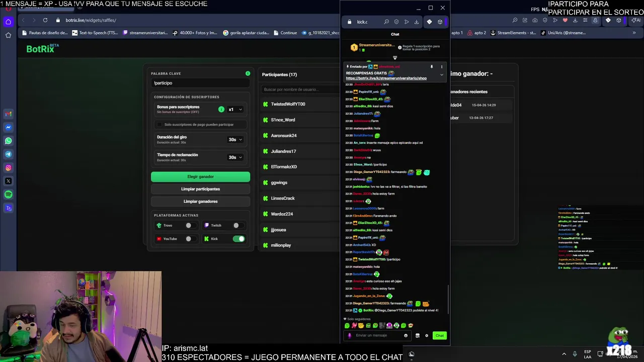Viewport: 644px width, 362px height.
Task: Open the home icon in browser sidebar
Action: point(8,22)
